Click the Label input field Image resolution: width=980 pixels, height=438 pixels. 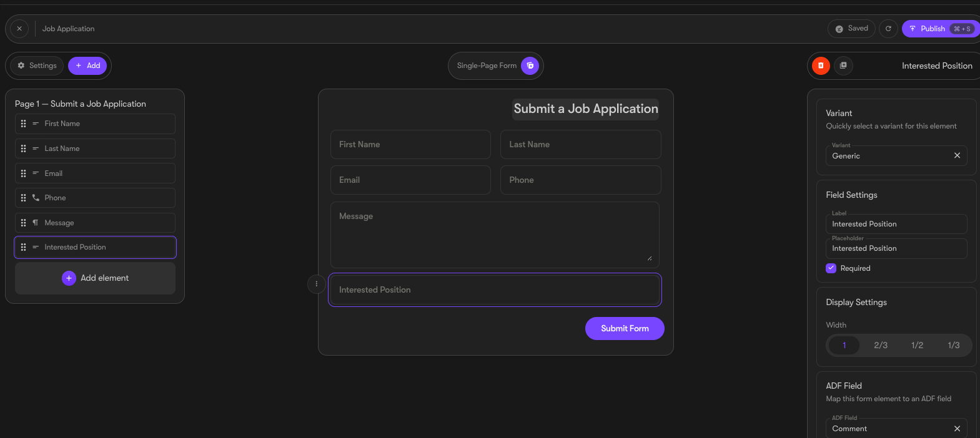(x=896, y=224)
